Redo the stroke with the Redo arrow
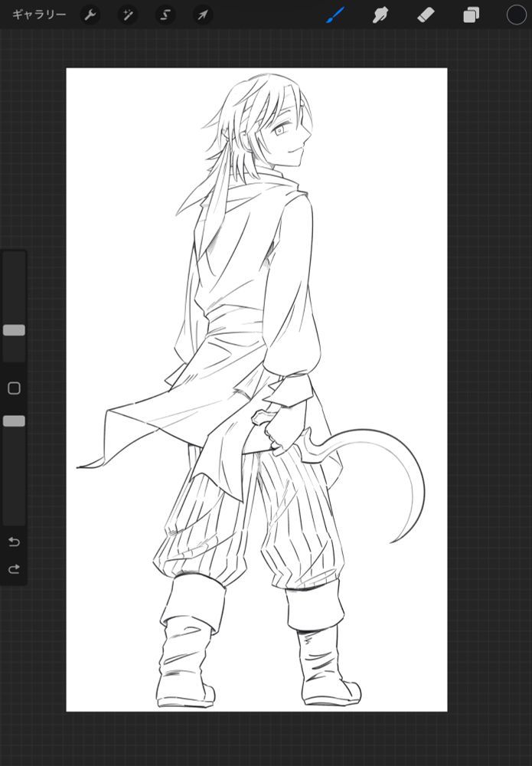The height and width of the screenshot is (766, 532). 14,568
